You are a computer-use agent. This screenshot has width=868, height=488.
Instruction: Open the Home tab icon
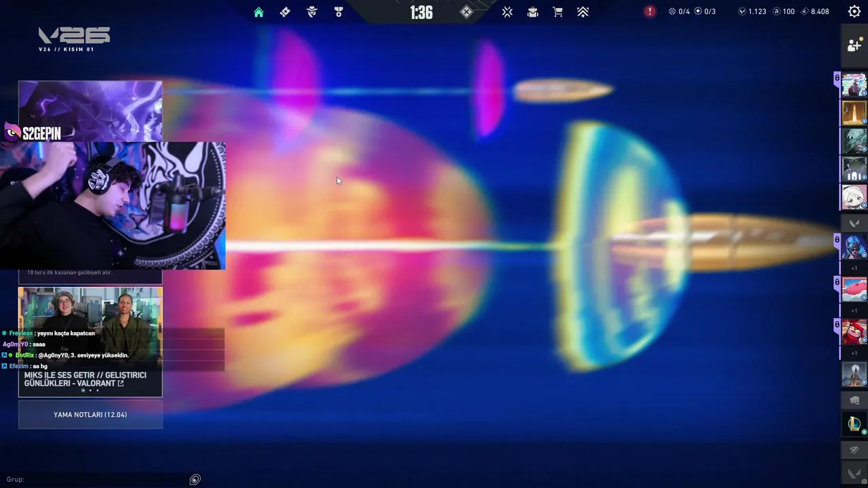(258, 12)
